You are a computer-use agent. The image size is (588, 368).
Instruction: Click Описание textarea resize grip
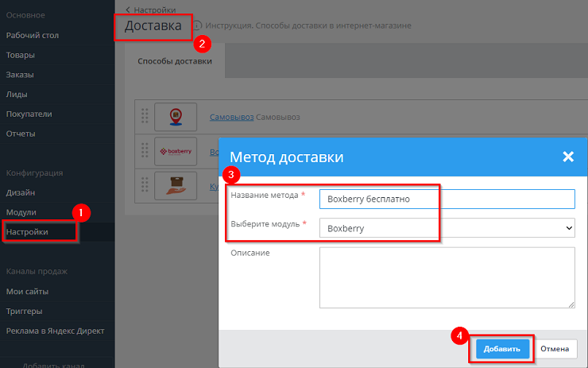coord(571,304)
